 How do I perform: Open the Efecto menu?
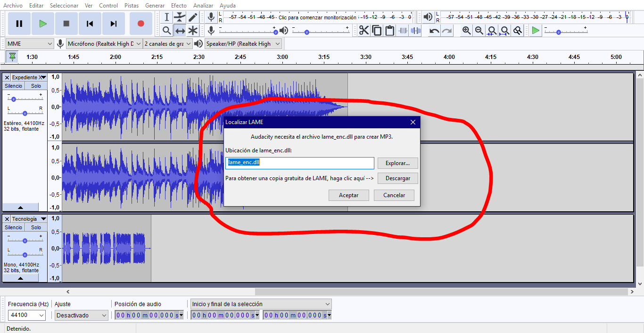[179, 6]
